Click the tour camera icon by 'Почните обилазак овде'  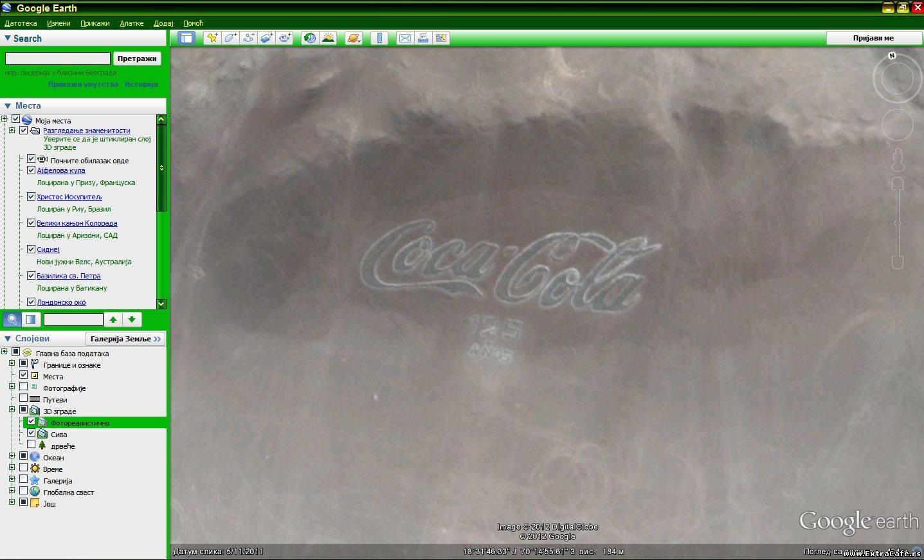42,159
